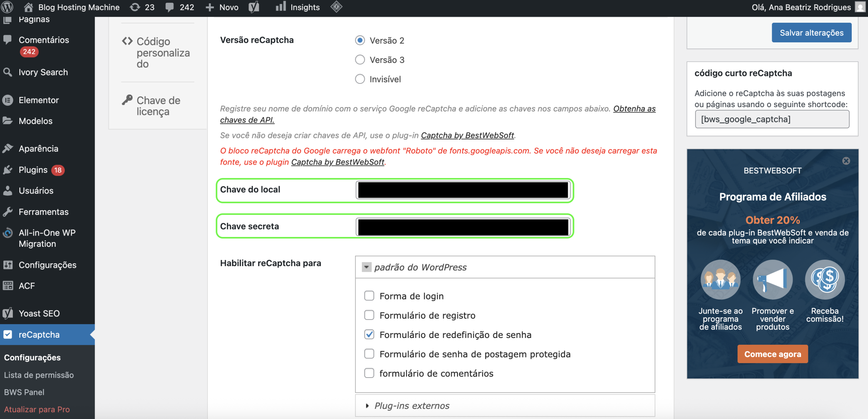Select the Versão 2 radio button
The image size is (868, 419).
pyautogui.click(x=360, y=40)
